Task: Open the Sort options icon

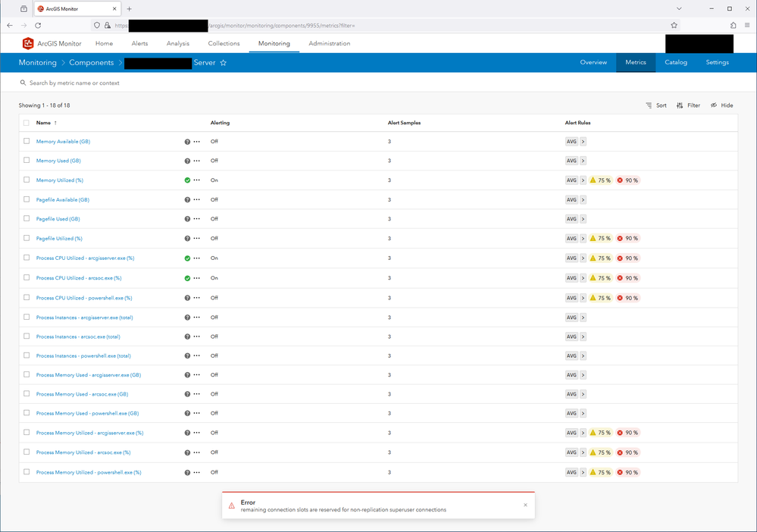Action: [x=649, y=105]
